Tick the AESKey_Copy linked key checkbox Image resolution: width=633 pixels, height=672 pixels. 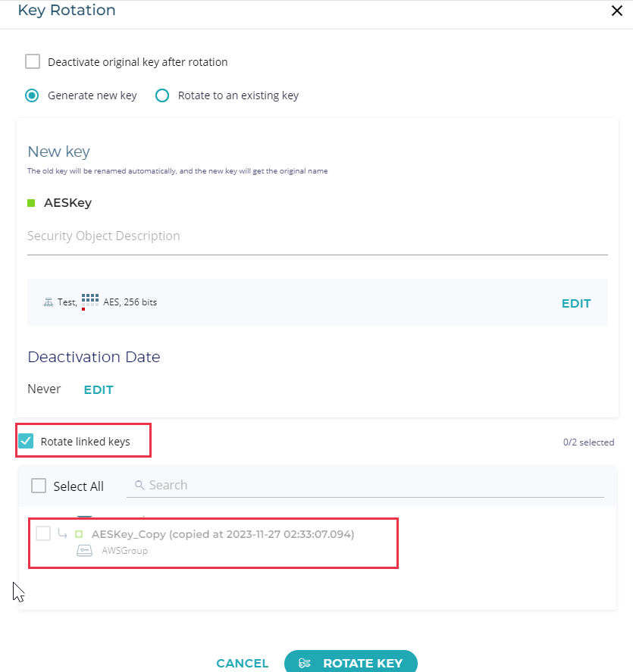43,533
